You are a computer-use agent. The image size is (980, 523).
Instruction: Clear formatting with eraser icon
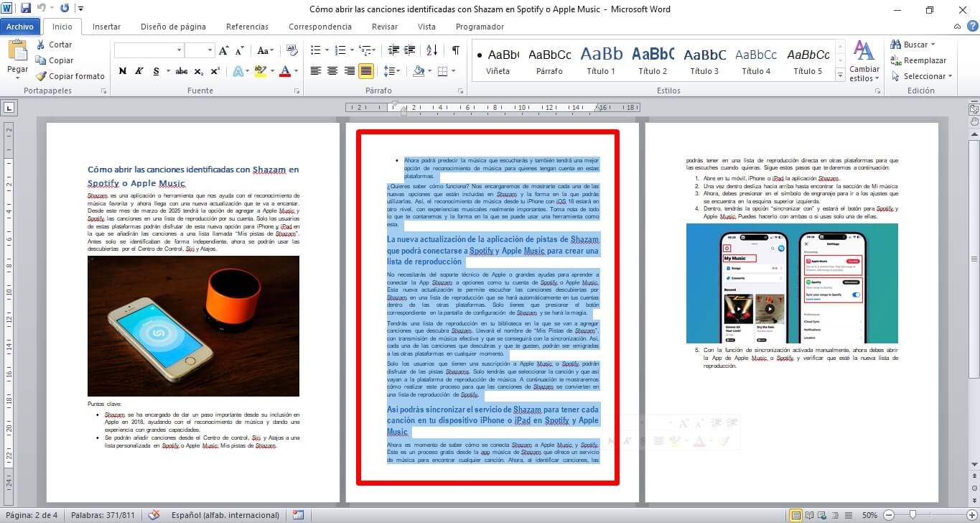(292, 51)
